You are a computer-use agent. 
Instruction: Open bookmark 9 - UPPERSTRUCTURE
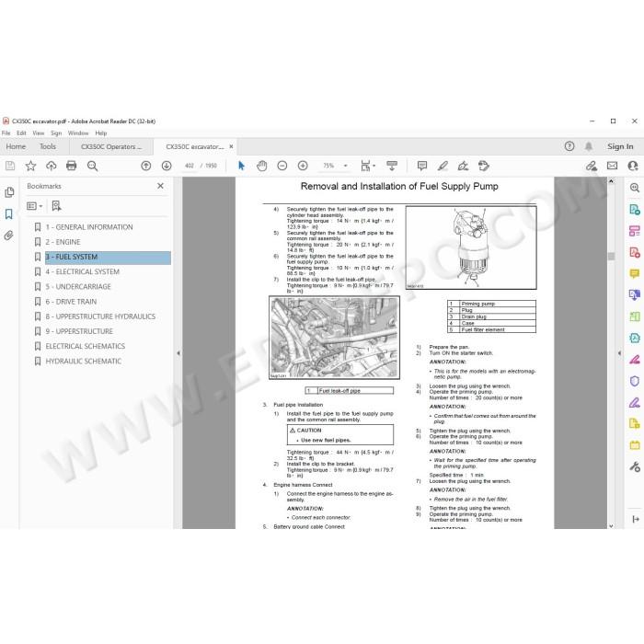coord(79,331)
